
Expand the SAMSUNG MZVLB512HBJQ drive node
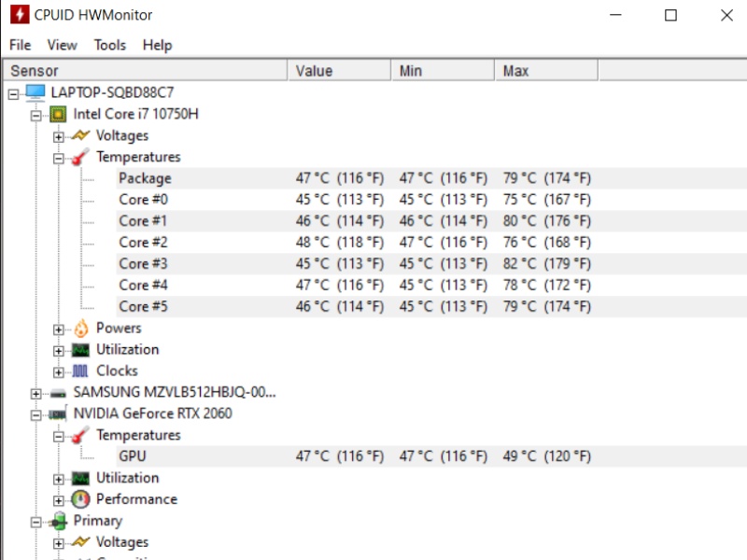tap(35, 394)
